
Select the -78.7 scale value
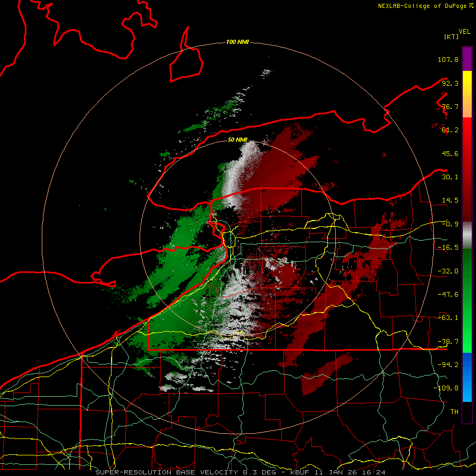click(448, 342)
